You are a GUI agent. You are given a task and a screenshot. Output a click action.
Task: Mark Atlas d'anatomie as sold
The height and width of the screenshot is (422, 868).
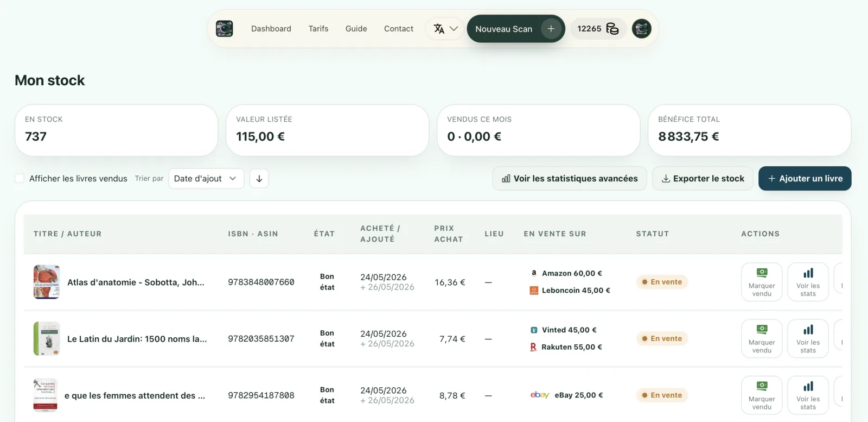(x=762, y=282)
